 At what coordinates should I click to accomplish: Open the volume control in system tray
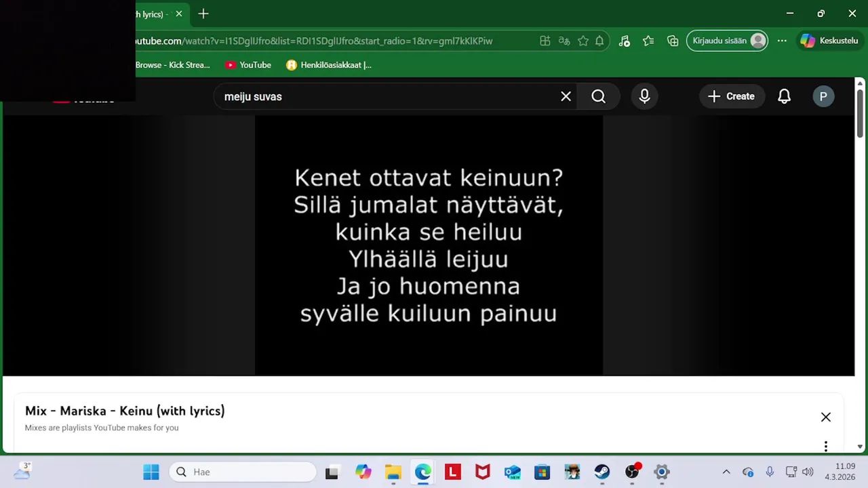pos(807,472)
